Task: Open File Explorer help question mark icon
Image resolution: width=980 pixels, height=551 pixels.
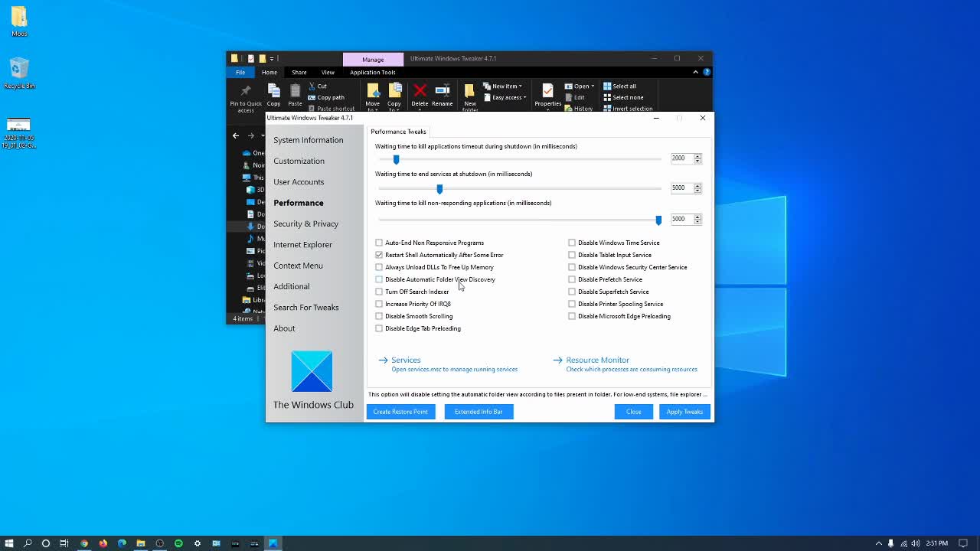Action: click(707, 72)
